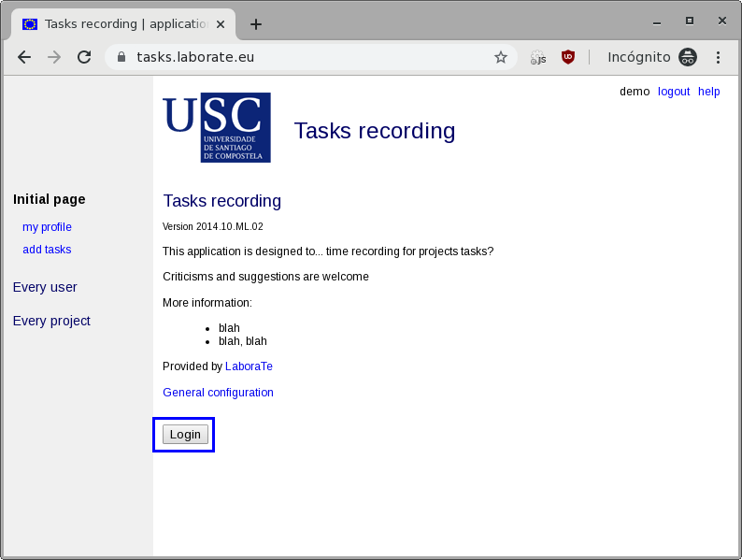Open a new tab with the plus button

click(x=255, y=24)
